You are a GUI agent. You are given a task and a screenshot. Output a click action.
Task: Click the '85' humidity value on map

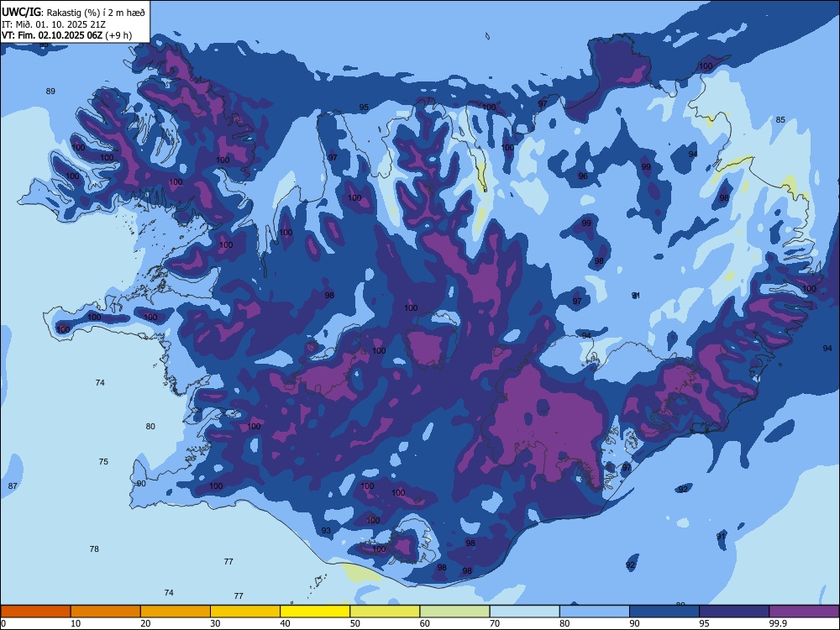(x=780, y=119)
